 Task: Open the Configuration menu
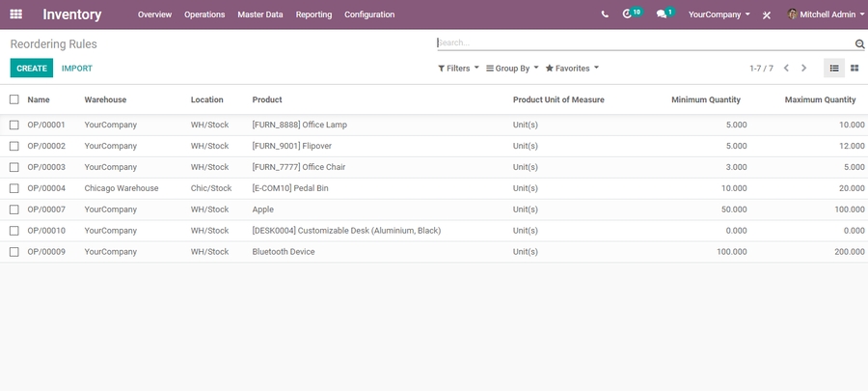tap(369, 14)
